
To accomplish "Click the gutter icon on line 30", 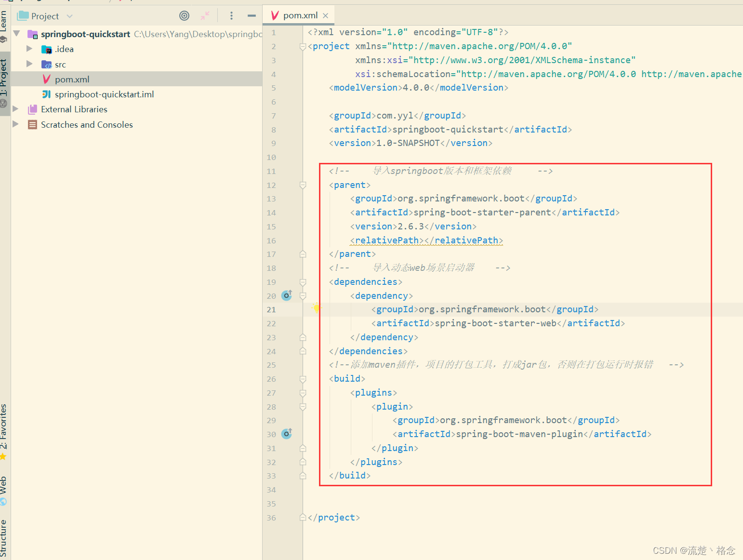I will pos(287,434).
